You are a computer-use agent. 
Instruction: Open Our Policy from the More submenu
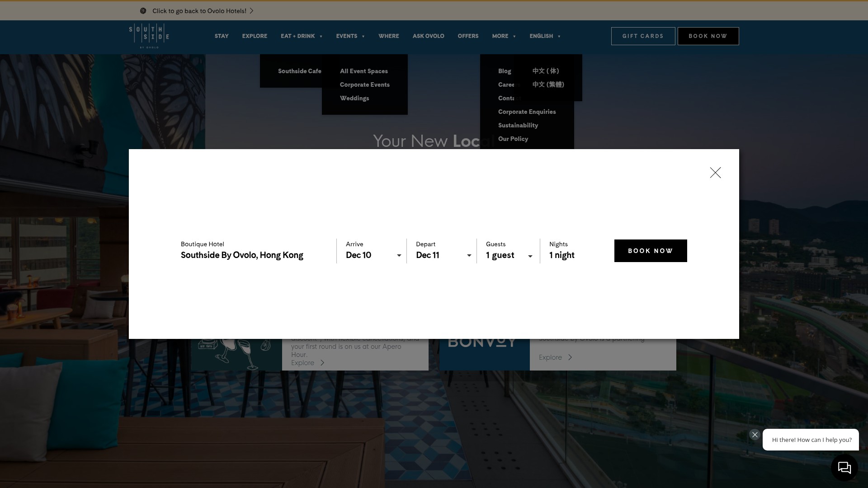tap(513, 139)
